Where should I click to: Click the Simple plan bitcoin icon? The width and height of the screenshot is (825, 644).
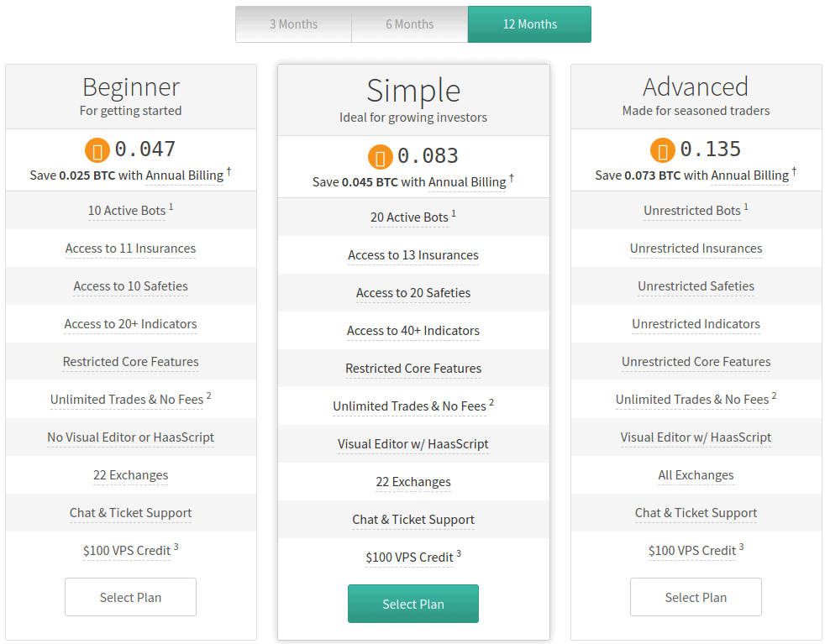(381, 157)
